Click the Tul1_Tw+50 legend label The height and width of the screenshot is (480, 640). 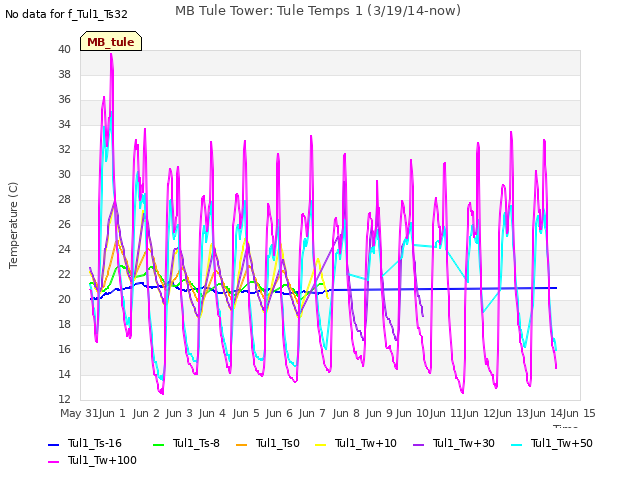point(562,443)
